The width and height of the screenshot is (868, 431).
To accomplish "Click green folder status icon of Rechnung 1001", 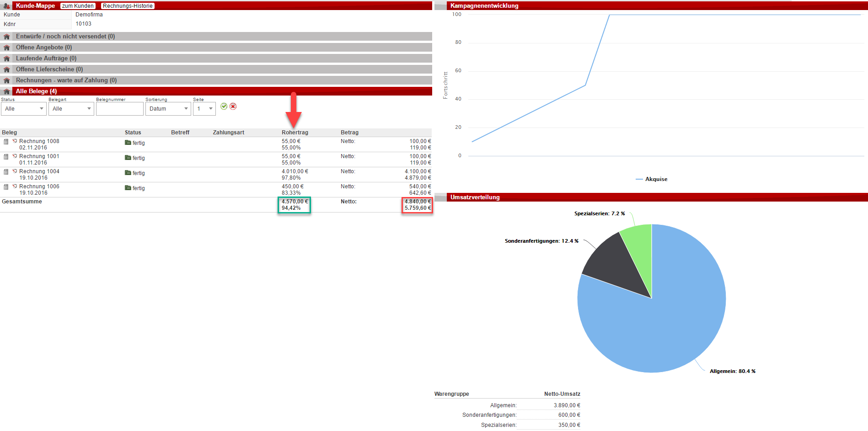I will pos(128,158).
